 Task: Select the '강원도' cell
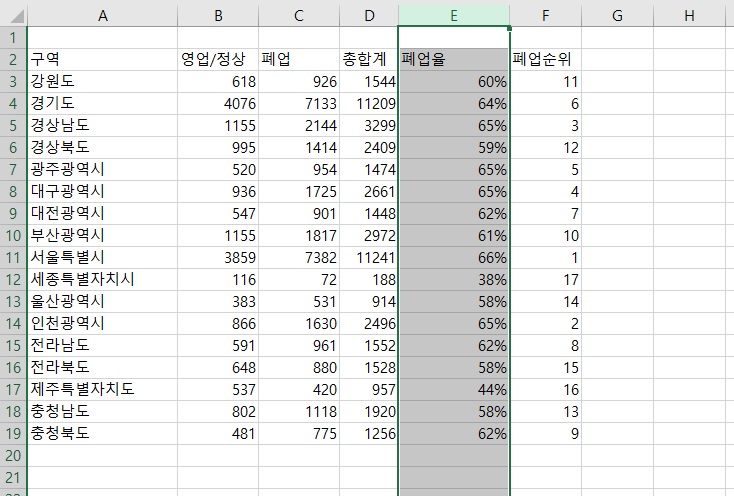103,82
